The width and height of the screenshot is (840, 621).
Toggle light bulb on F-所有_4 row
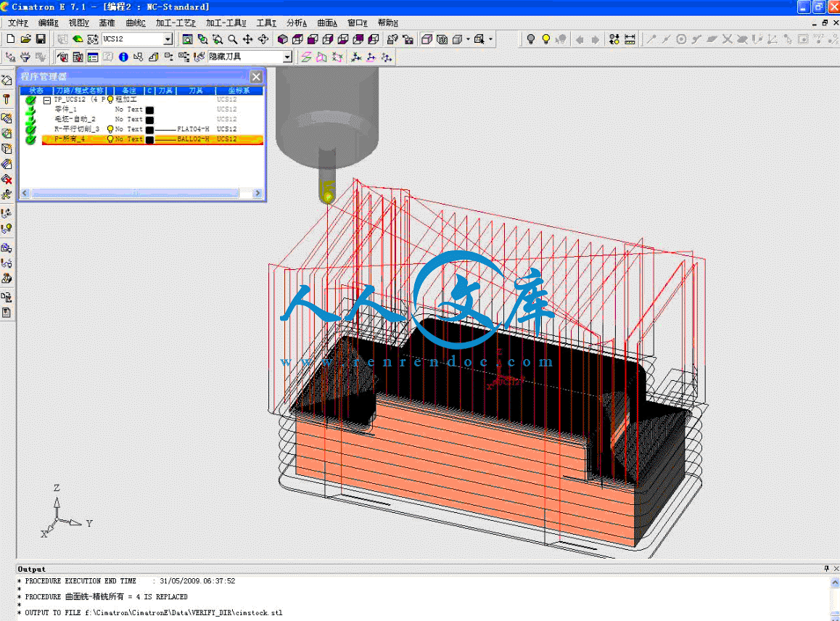pos(110,139)
